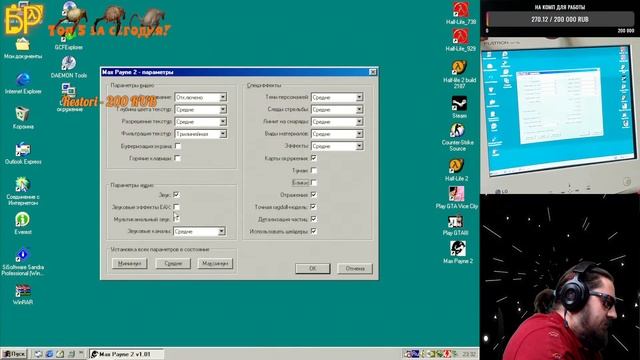Toggle the Звук sound checkbox
This screenshot has height=360, width=640.
(176, 195)
